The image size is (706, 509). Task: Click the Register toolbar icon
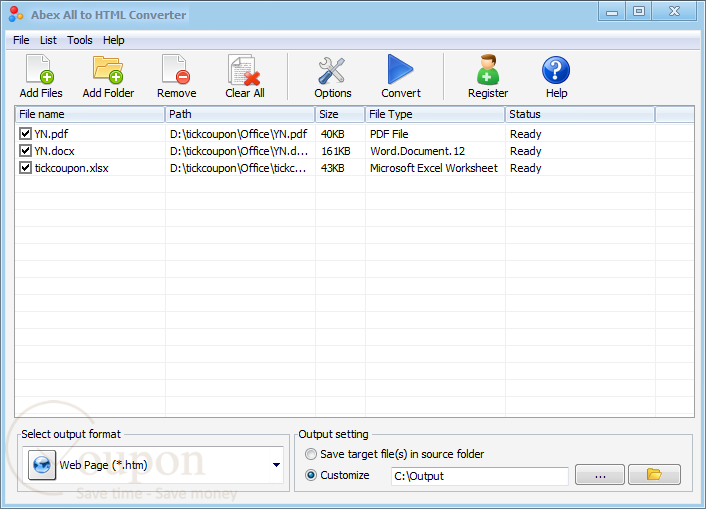tap(488, 70)
